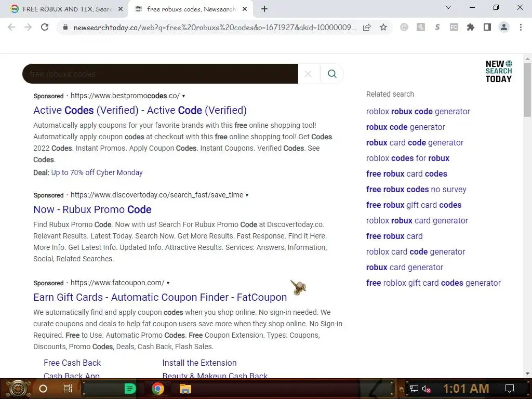Open network status tray icon
This screenshot has height=399, width=532.
[414, 389]
